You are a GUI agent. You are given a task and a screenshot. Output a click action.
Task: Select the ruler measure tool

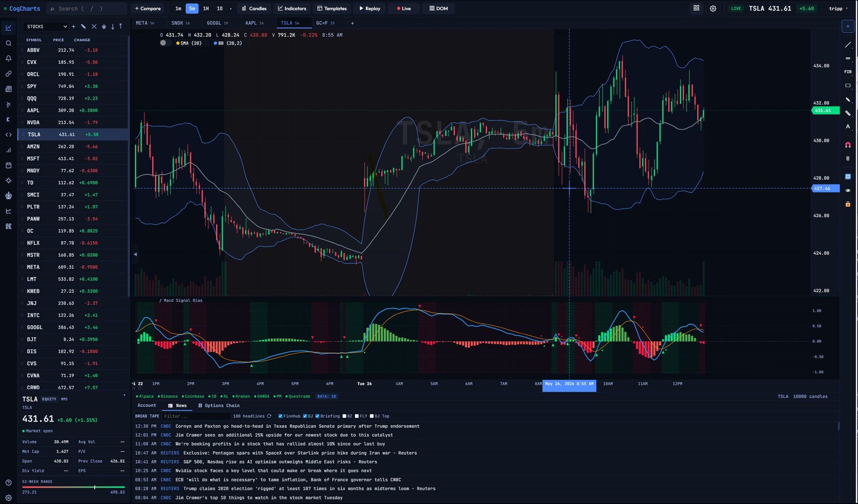pos(848,113)
